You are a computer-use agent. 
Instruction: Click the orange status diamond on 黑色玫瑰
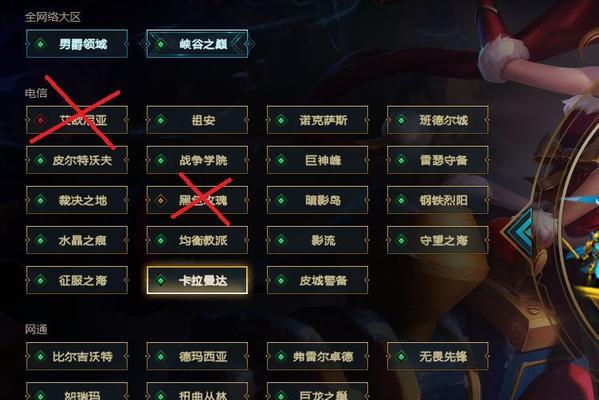click(161, 200)
